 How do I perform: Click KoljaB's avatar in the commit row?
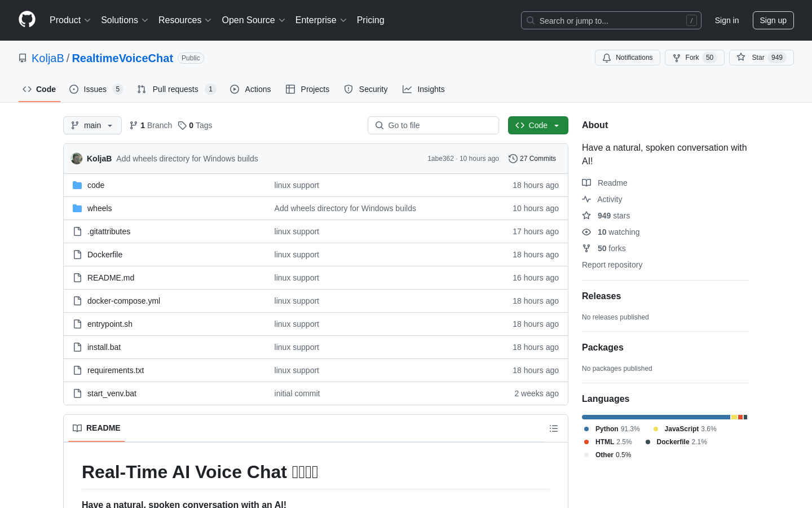tap(77, 159)
